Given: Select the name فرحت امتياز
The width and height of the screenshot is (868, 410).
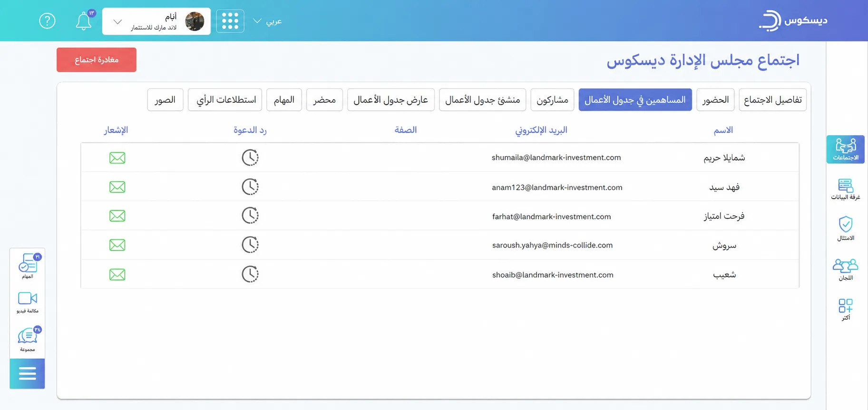Looking at the screenshot, I should coord(724,216).
